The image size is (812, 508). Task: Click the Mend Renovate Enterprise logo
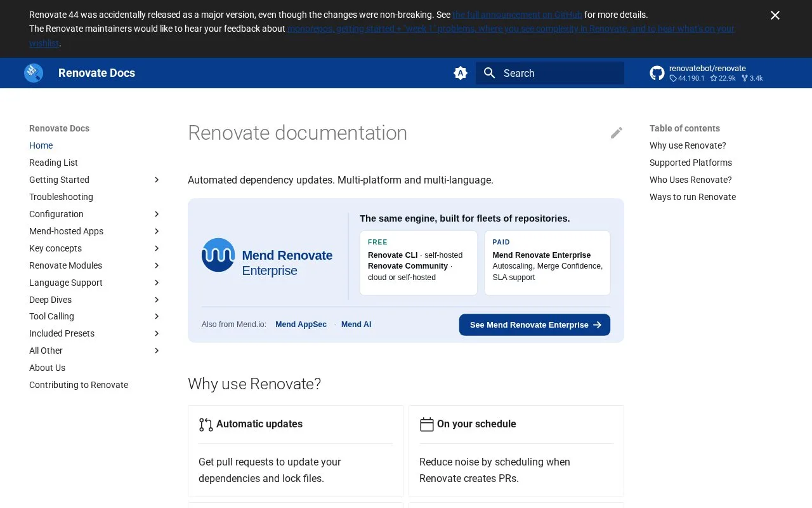[x=218, y=255]
